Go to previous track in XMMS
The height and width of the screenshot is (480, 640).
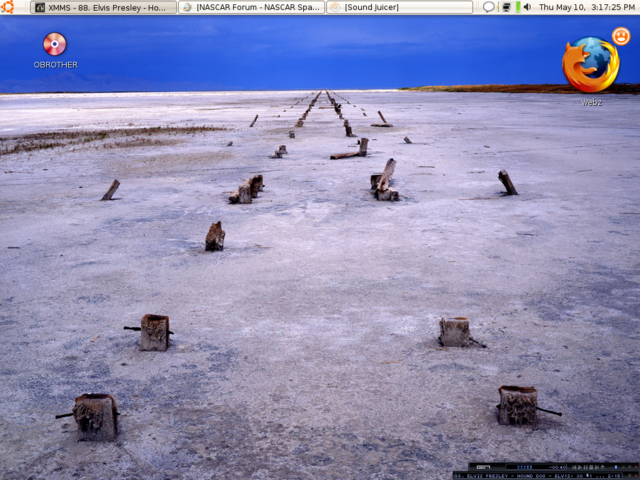(574, 467)
